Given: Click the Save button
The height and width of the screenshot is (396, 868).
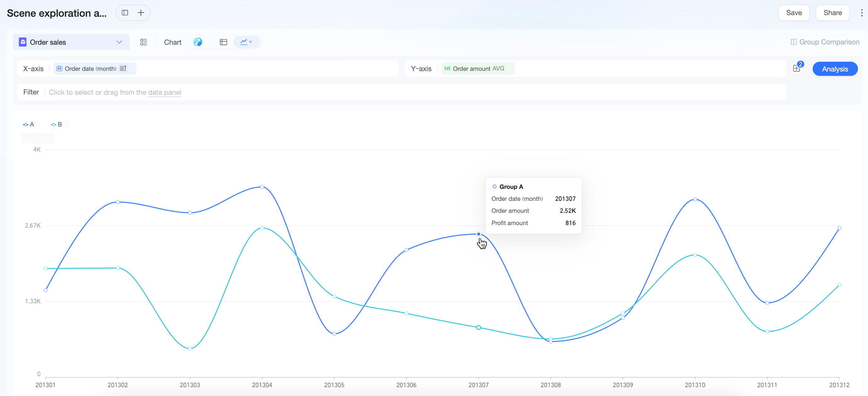Looking at the screenshot, I should click(793, 13).
